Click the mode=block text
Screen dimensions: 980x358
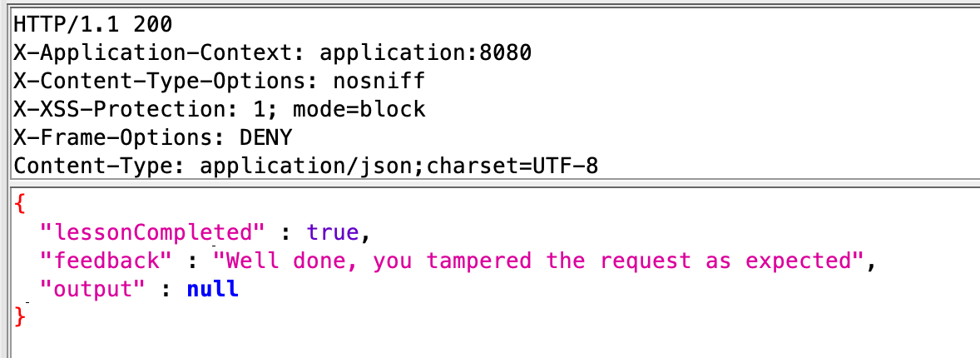pyautogui.click(x=359, y=110)
